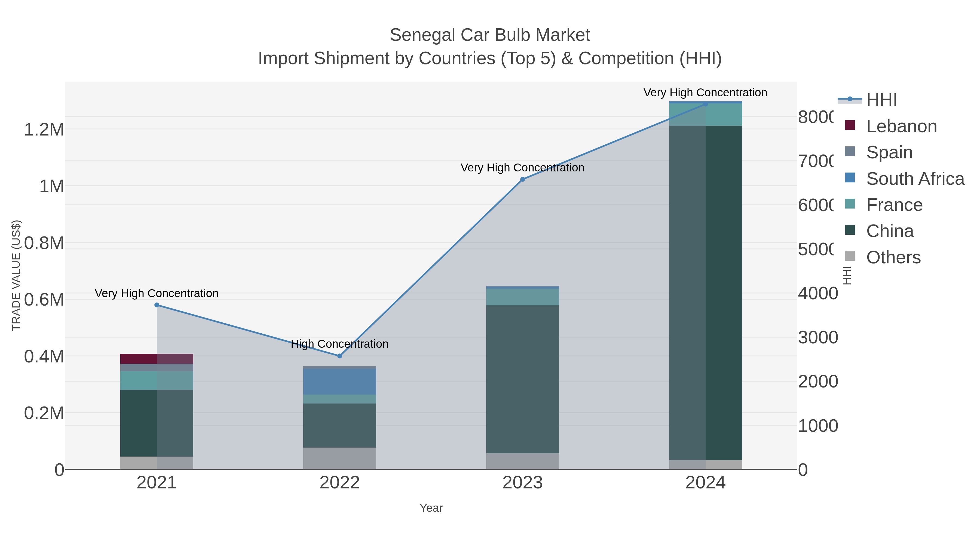This screenshot has height=551, width=980.
Task: Click the Lebanon segment of the 2021 bar
Action: coord(157,359)
